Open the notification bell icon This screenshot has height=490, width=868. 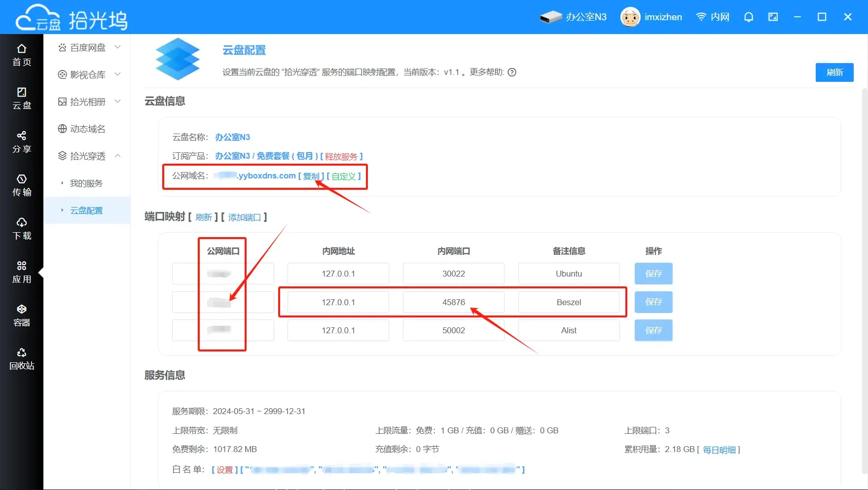(x=749, y=17)
